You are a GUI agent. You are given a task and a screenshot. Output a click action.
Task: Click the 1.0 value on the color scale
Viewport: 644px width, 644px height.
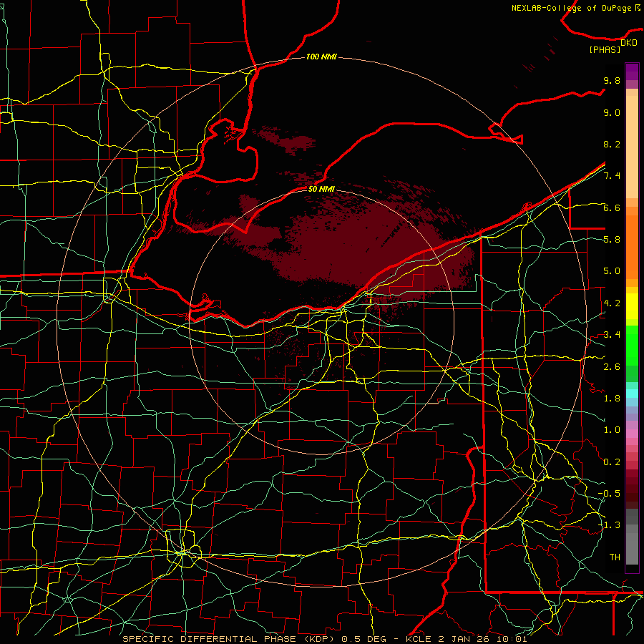click(612, 430)
